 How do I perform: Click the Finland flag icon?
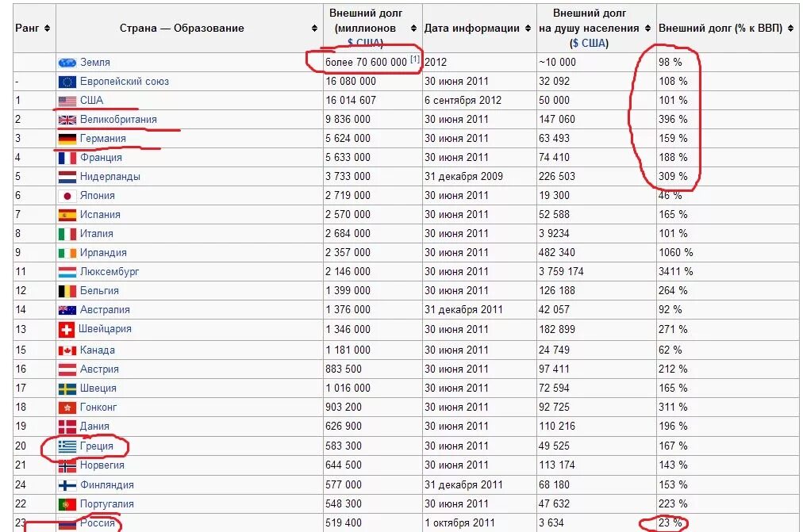(x=67, y=485)
